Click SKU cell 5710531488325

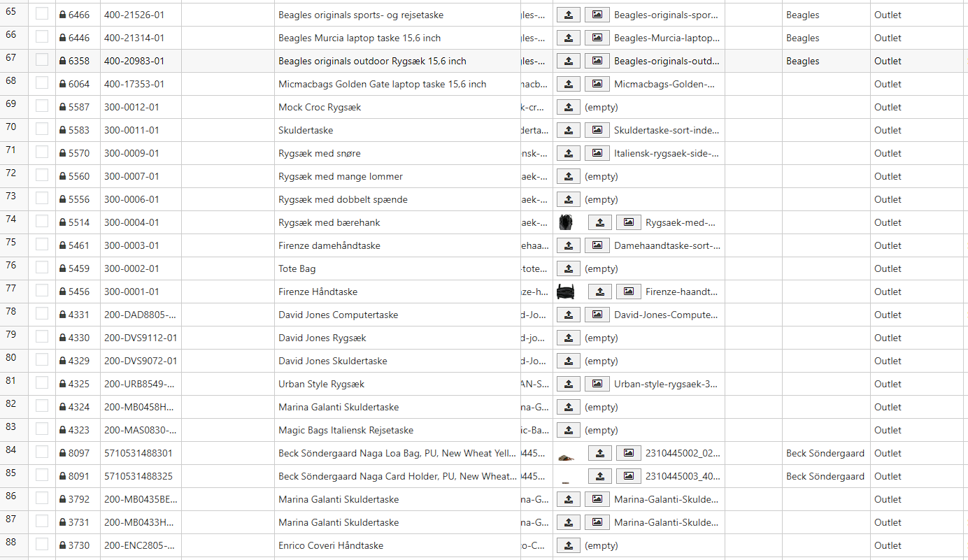[x=141, y=476]
